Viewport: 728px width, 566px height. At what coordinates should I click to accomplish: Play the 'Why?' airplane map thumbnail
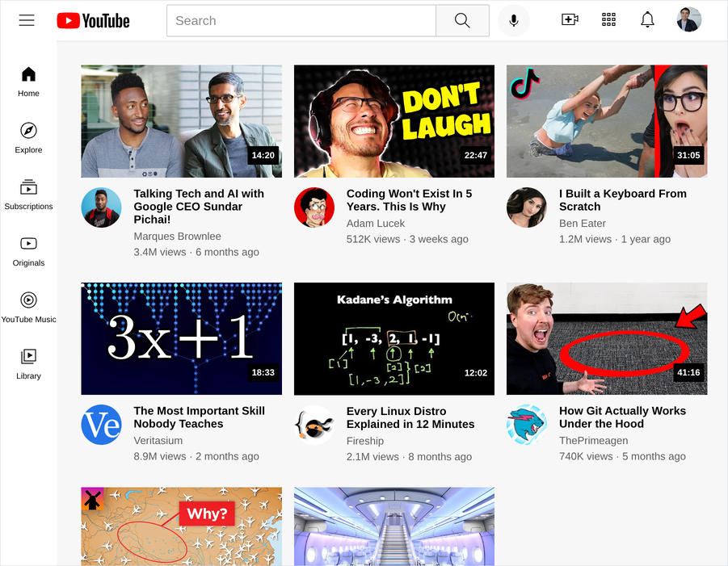click(x=182, y=526)
